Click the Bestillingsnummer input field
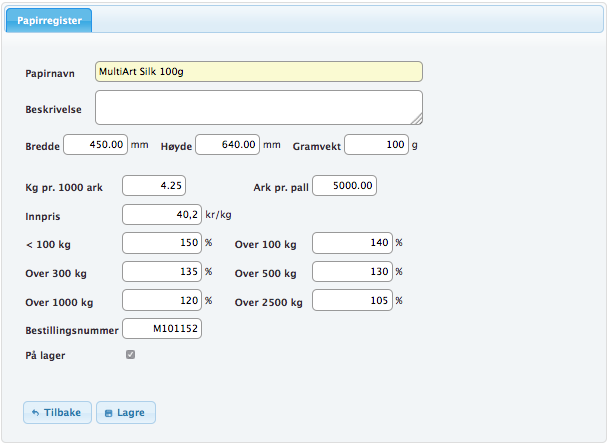The width and height of the screenshot is (610, 445). coord(161,329)
